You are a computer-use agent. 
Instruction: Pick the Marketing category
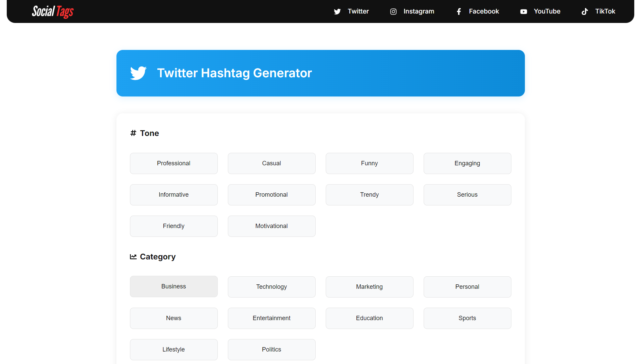click(x=370, y=287)
